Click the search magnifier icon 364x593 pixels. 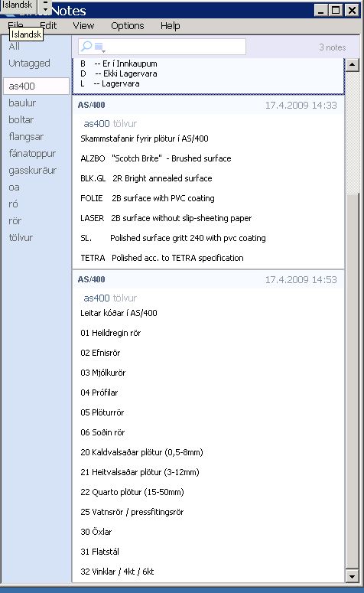point(86,46)
